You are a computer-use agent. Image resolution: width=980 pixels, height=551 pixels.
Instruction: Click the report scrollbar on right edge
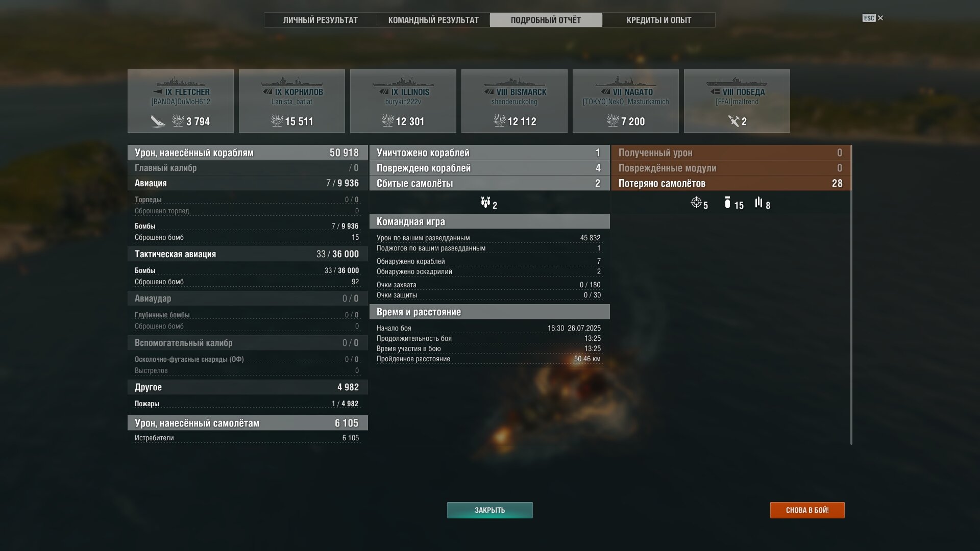click(x=851, y=295)
